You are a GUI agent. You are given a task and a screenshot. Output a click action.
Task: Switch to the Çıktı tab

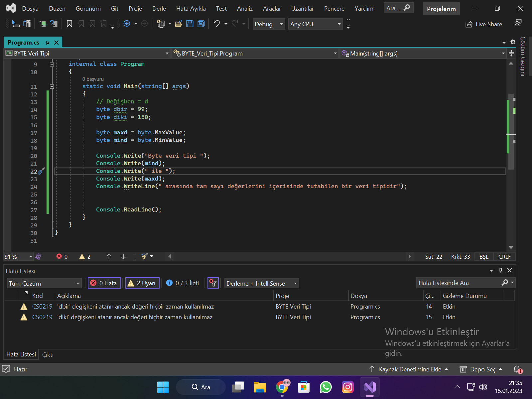tap(48, 355)
